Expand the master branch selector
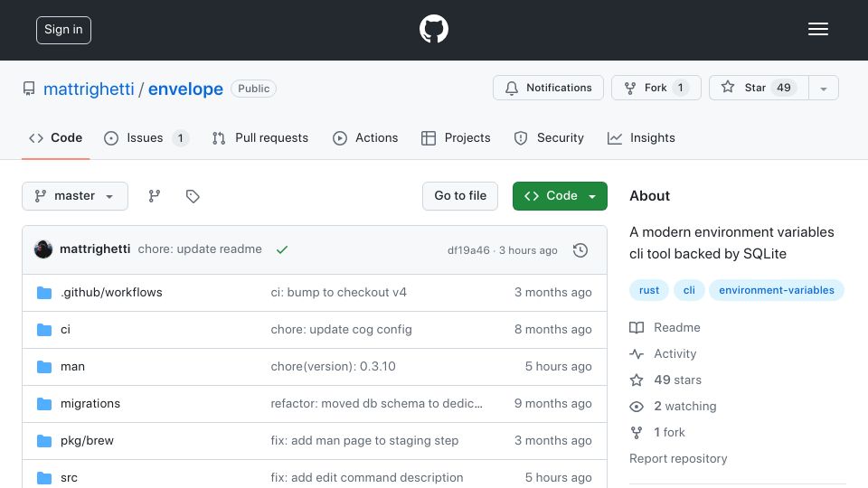Image resolution: width=868 pixels, height=488 pixels. (75, 196)
